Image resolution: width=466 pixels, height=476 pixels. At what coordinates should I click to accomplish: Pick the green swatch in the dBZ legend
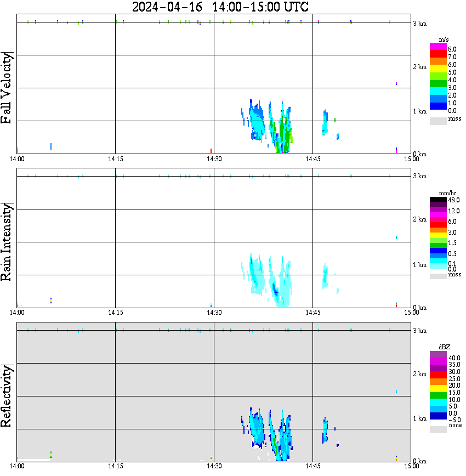438,395
